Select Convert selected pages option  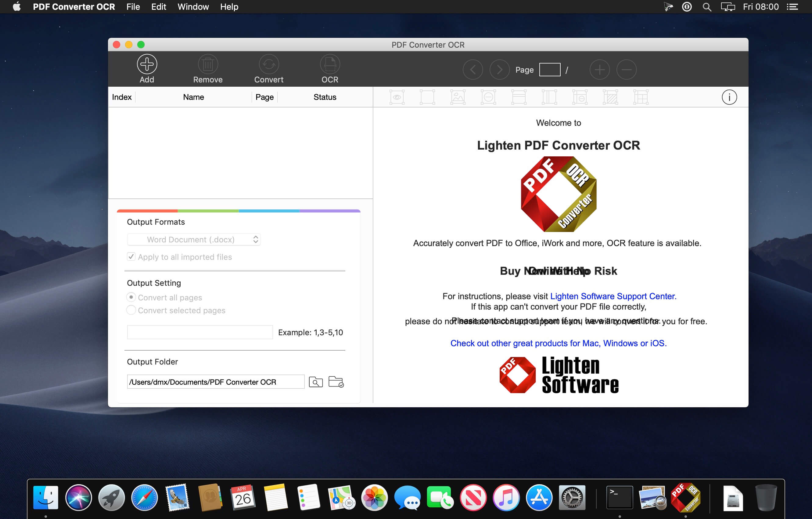coord(131,310)
